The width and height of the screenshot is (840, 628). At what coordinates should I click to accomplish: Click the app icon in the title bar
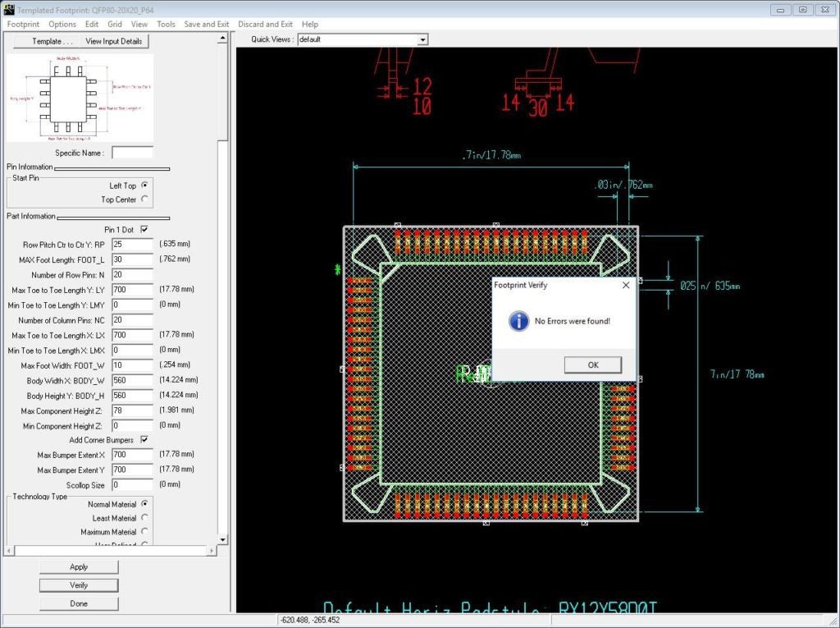click(x=8, y=9)
